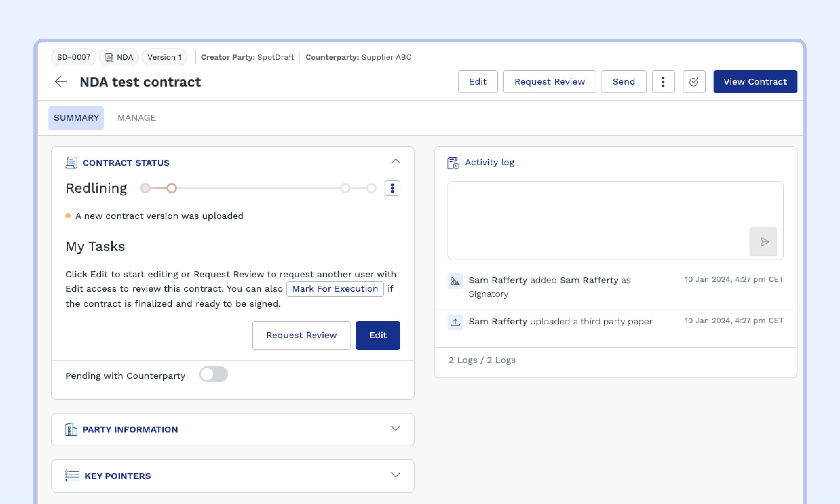Screen dimensions: 840x504
Task: Click Mark For Execution link
Action: pos(334,289)
